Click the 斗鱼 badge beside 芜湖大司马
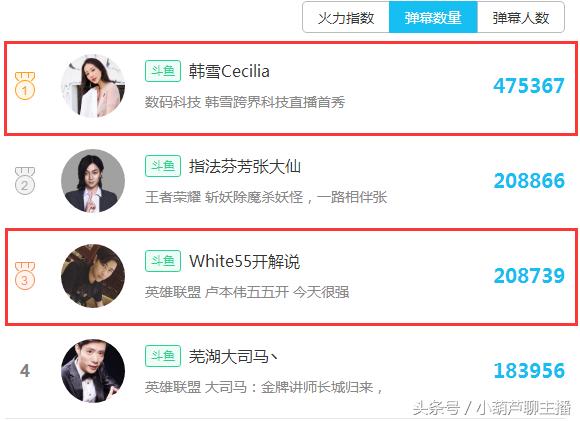 tap(163, 356)
